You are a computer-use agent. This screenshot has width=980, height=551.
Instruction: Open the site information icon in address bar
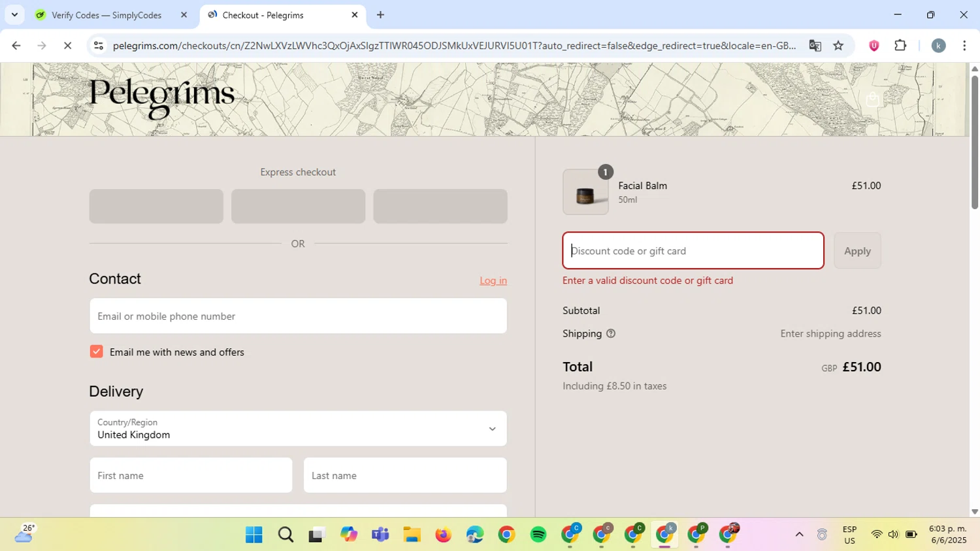point(98,46)
